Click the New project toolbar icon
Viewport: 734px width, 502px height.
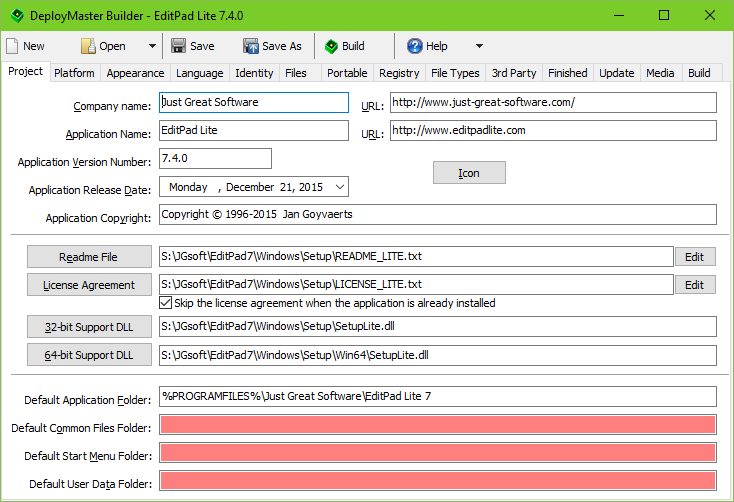click(12, 46)
